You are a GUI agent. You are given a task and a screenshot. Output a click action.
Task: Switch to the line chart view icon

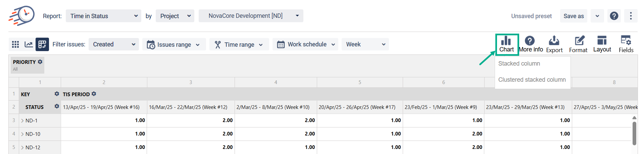click(x=29, y=44)
